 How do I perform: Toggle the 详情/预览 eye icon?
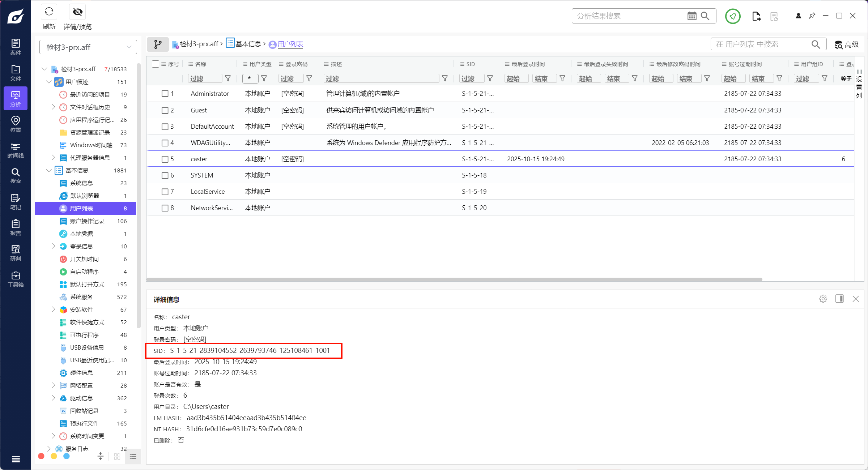tap(77, 12)
